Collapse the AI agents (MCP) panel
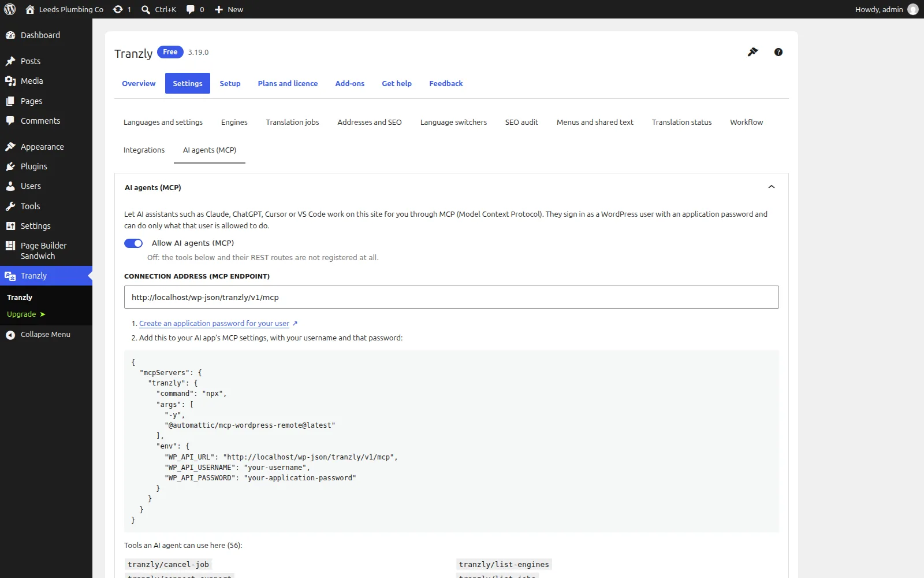Viewport: 924px width, 578px height. tap(772, 187)
